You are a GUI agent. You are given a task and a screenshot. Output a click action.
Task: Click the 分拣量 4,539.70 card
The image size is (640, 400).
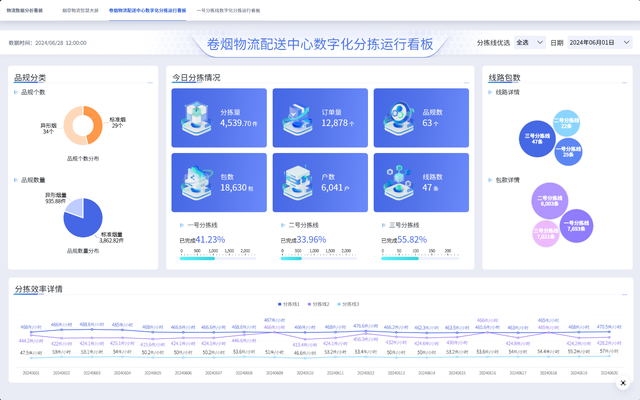219,118
